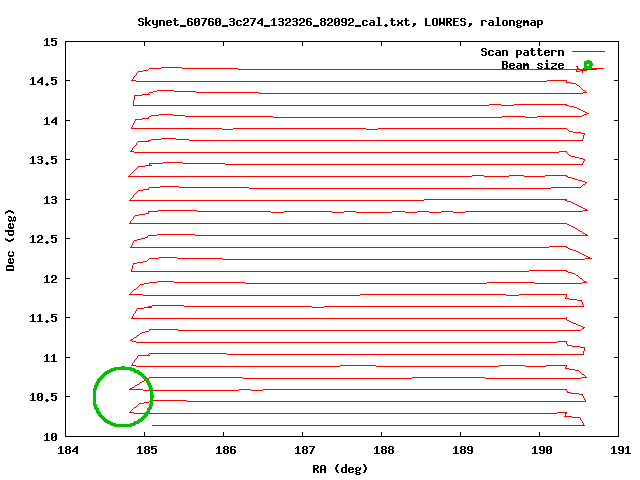This screenshot has width=640, height=480.
Task: Click the y-axis tick label 10
Action: (51, 437)
